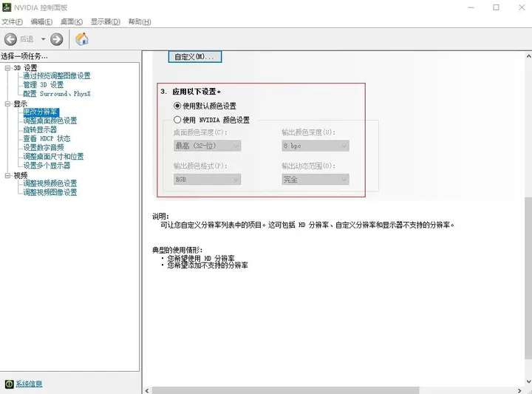Open 旋转显示器
The image size is (532, 394).
40,129
